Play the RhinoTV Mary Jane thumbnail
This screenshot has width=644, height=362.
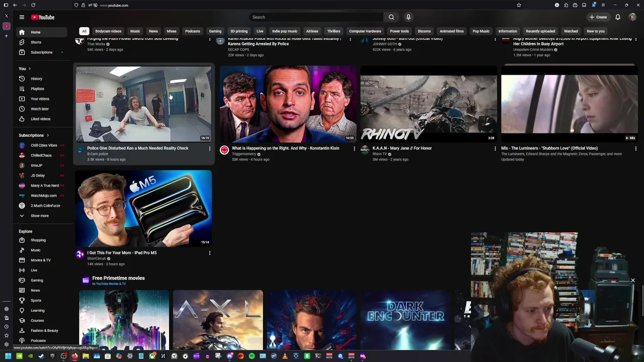429,104
